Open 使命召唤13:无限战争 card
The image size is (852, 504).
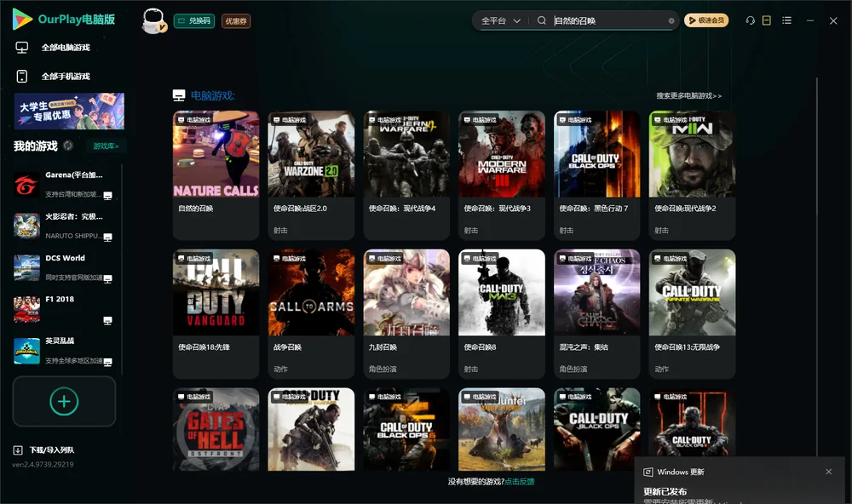click(x=692, y=313)
